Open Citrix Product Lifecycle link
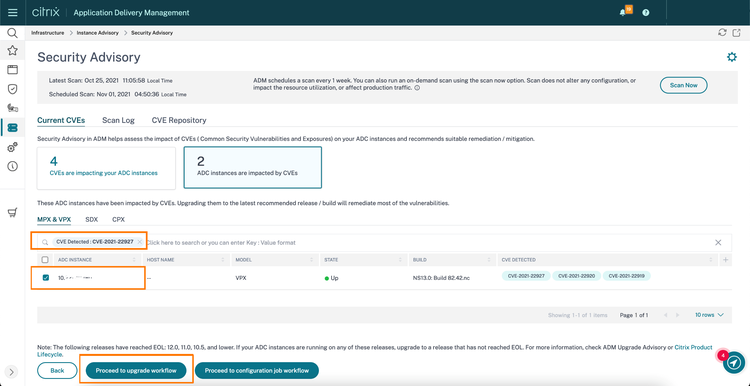 point(693,347)
